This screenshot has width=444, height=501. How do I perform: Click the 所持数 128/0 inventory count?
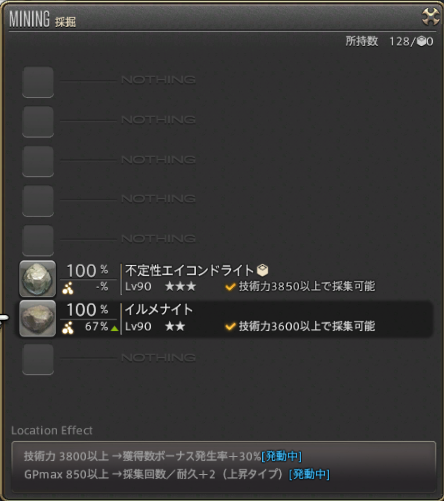pos(389,41)
